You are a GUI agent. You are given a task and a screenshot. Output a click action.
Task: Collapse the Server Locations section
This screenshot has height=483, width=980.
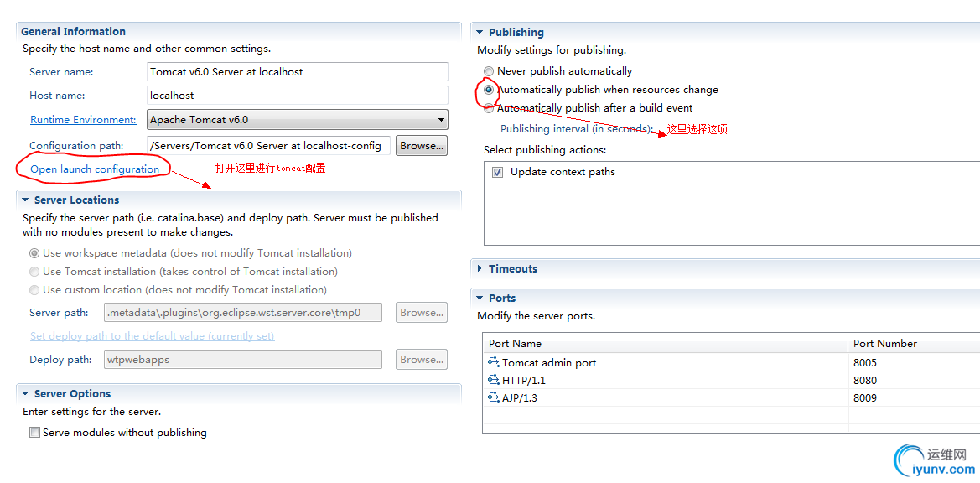click(x=26, y=200)
